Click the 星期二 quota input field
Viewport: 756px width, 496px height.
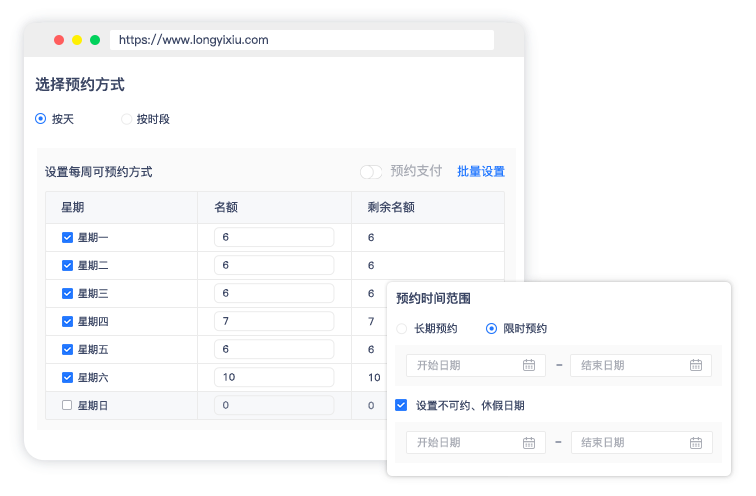[x=273, y=265]
